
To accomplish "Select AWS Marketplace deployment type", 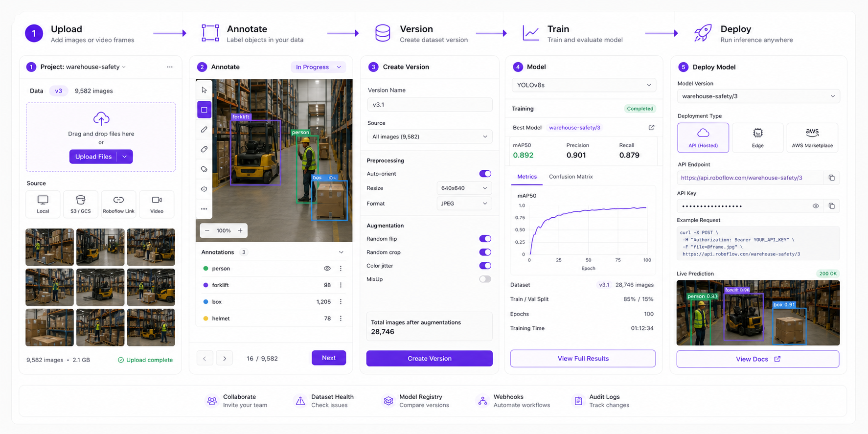I will click(812, 137).
